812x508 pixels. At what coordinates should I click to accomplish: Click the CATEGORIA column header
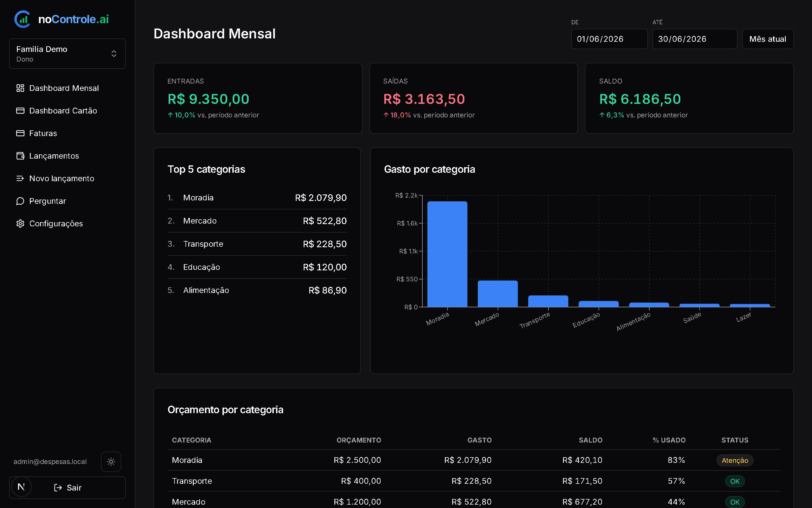point(192,440)
